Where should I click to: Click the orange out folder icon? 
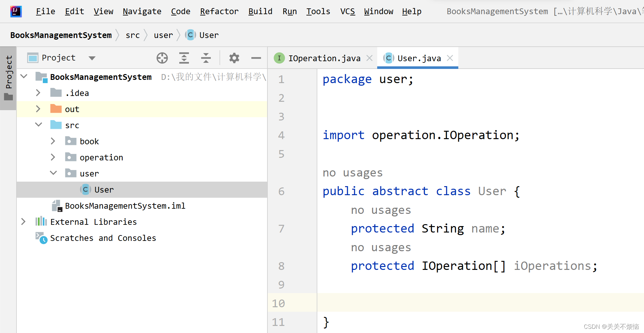coord(56,109)
